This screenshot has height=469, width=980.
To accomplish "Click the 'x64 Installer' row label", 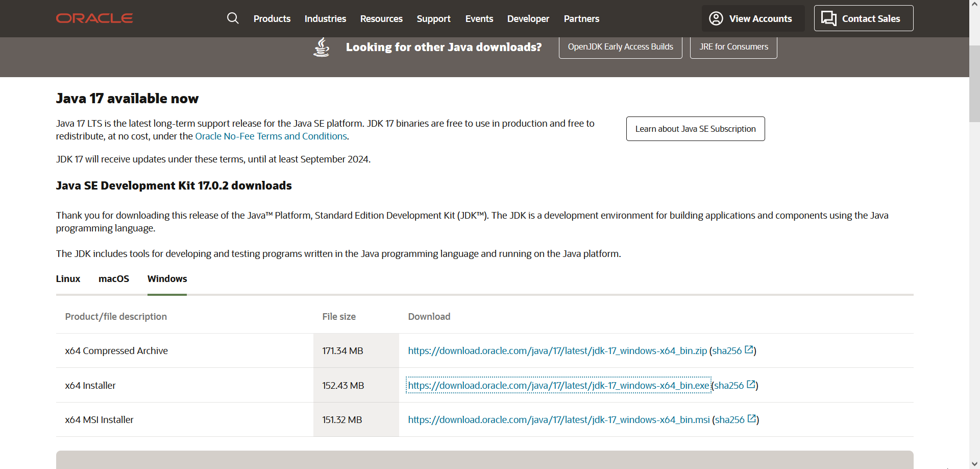I will [90, 386].
